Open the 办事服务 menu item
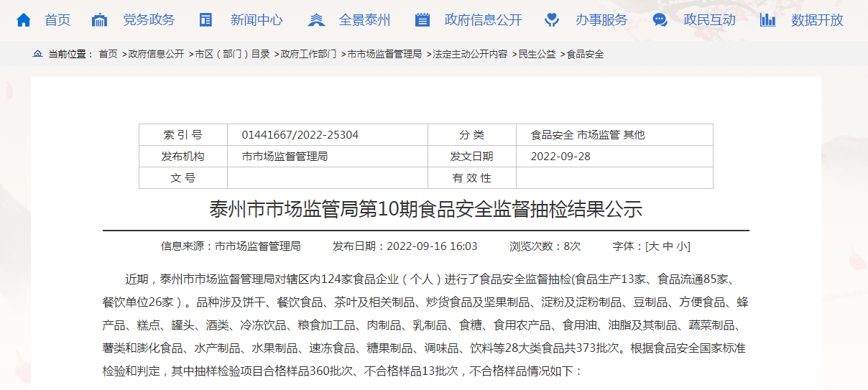 click(601, 20)
